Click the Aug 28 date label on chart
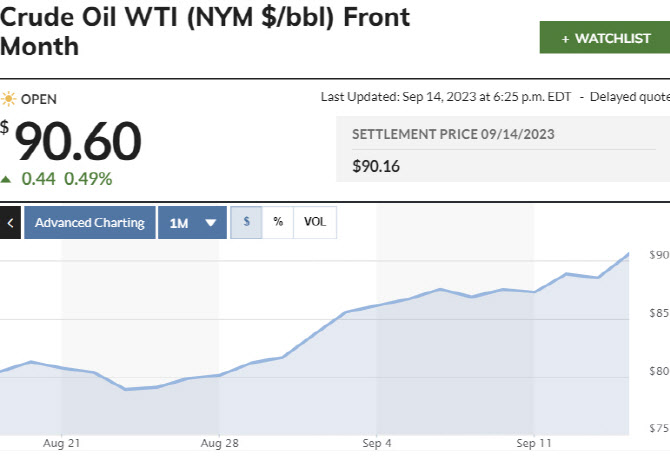The image size is (670, 464). (x=218, y=441)
